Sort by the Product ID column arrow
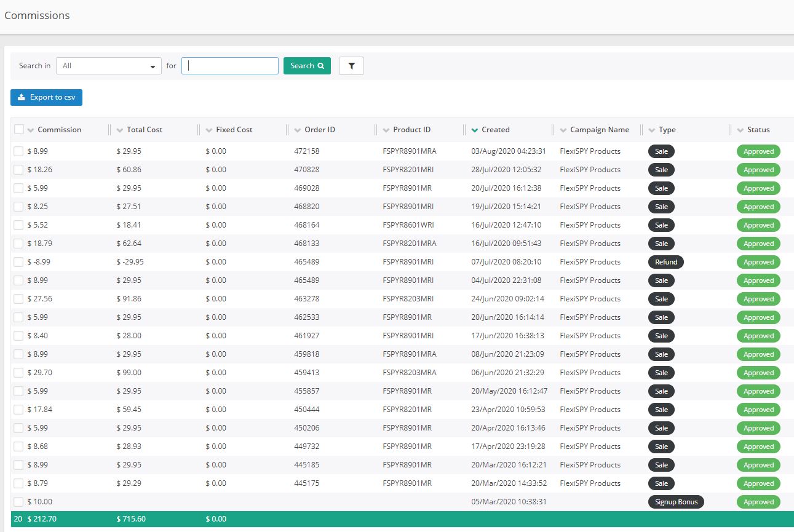794x532 pixels. tap(386, 130)
